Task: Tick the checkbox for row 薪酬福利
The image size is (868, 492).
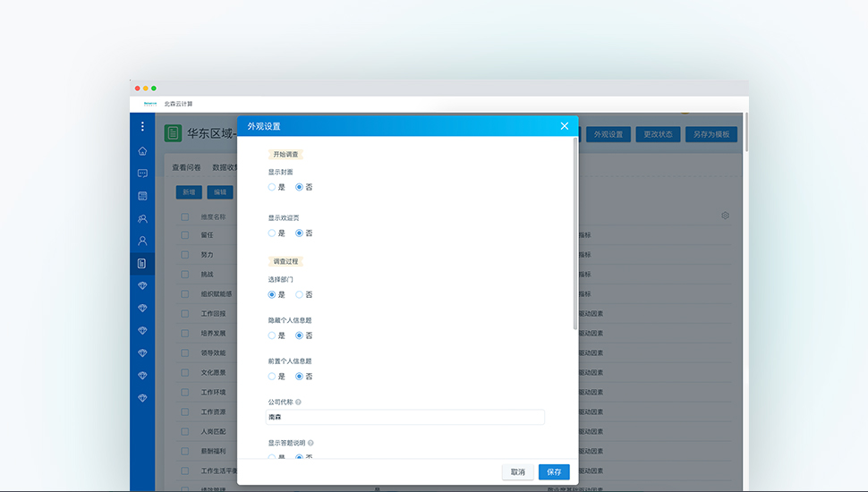Action: click(x=185, y=451)
